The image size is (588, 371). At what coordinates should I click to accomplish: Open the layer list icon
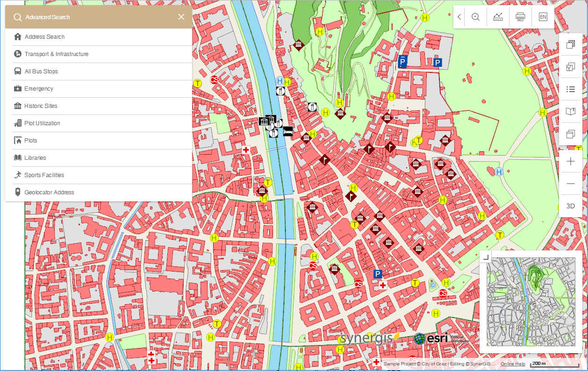570,89
